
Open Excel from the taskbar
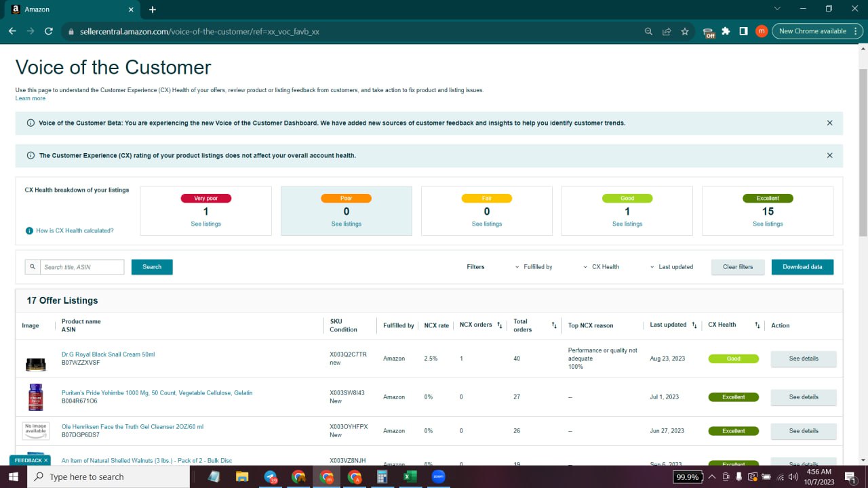click(410, 477)
